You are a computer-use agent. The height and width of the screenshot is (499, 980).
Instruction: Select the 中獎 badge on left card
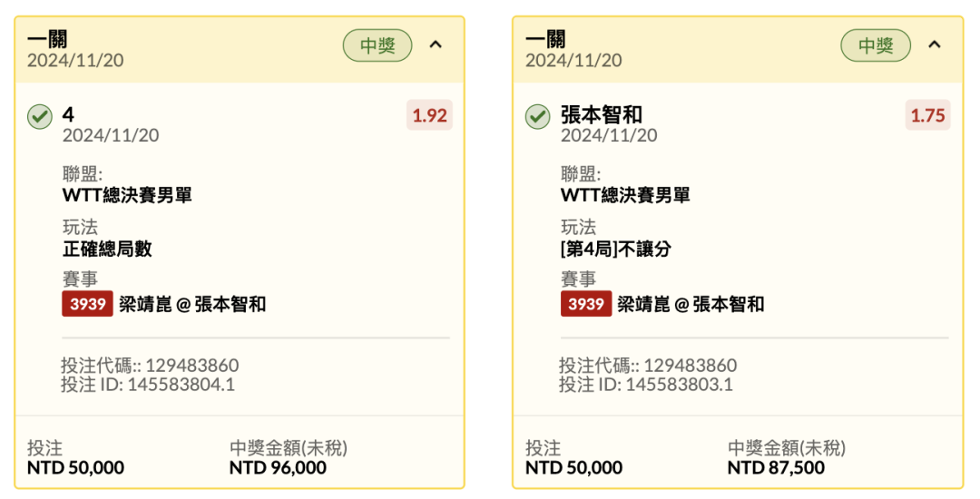[x=377, y=45]
